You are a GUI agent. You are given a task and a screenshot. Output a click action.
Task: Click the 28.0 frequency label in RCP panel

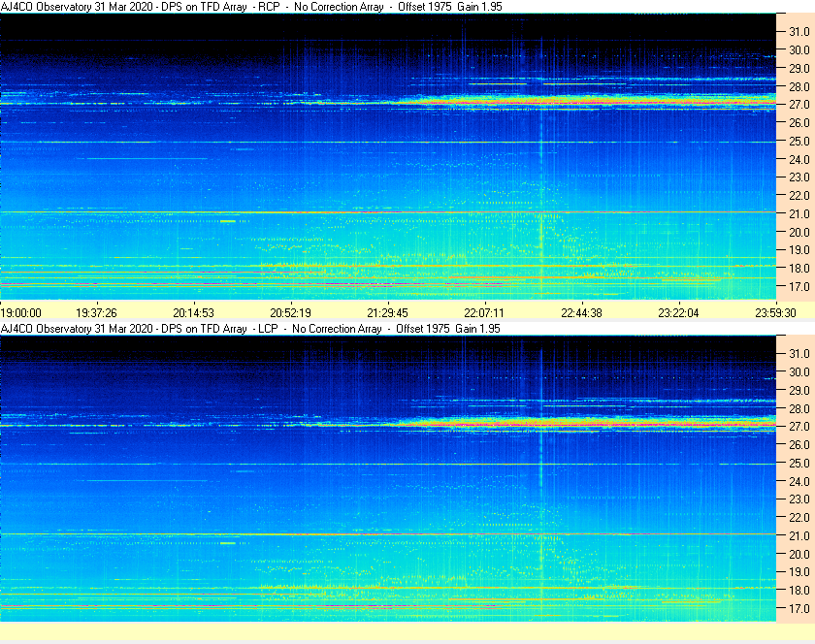[799, 86]
